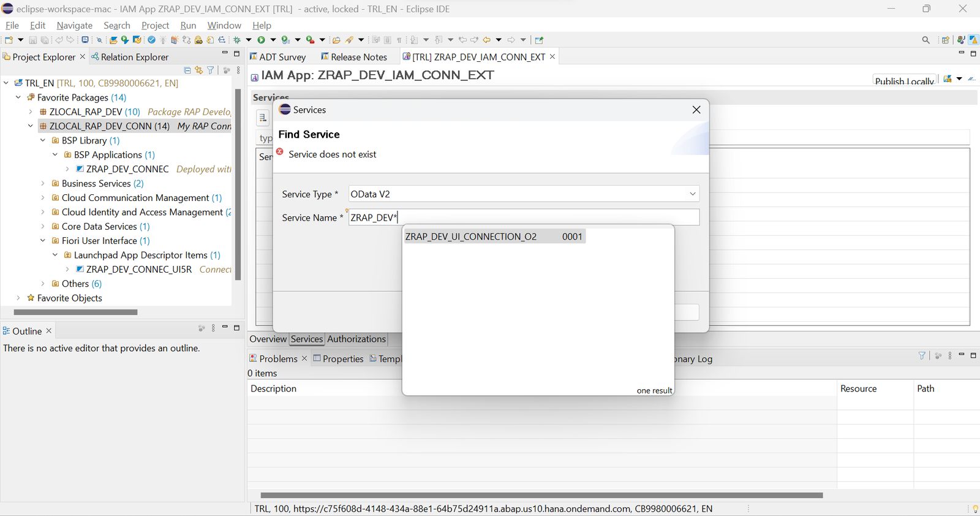Expand the Favorite Objects node

18,298
